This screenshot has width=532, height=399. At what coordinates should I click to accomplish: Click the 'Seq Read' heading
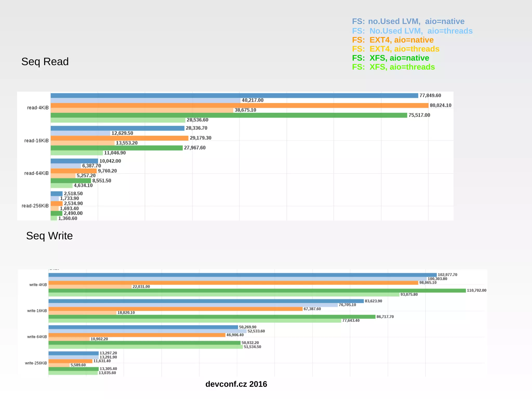(x=45, y=62)
